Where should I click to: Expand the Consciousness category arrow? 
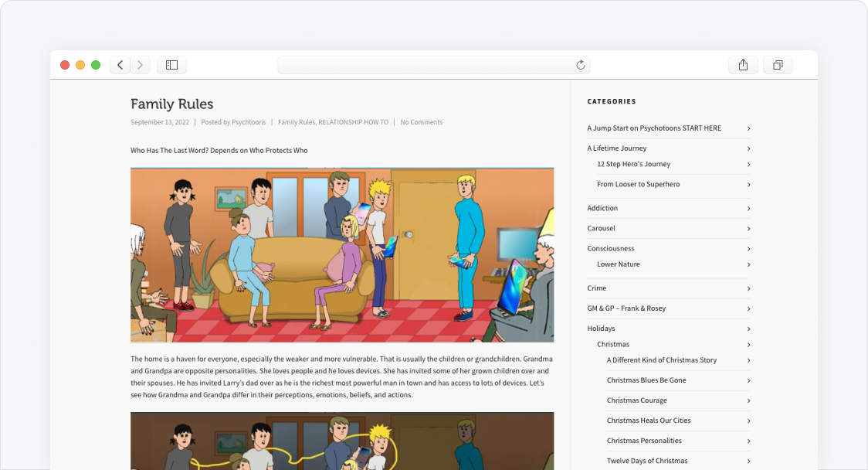748,249
